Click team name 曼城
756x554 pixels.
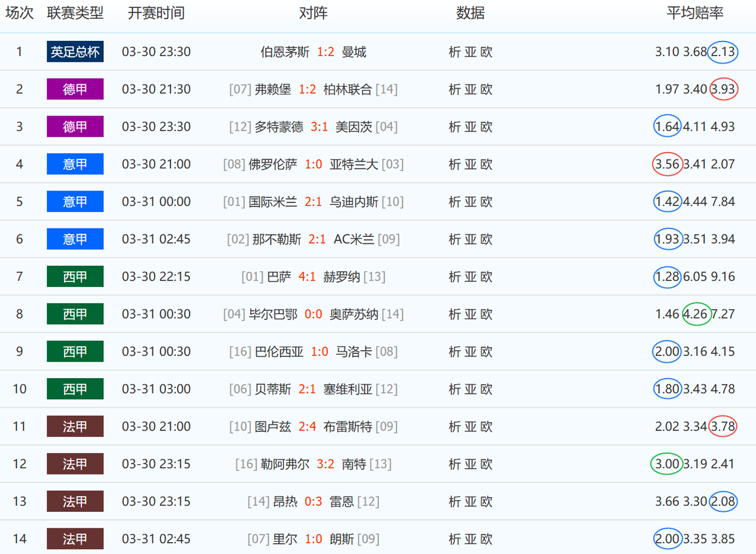tap(354, 52)
